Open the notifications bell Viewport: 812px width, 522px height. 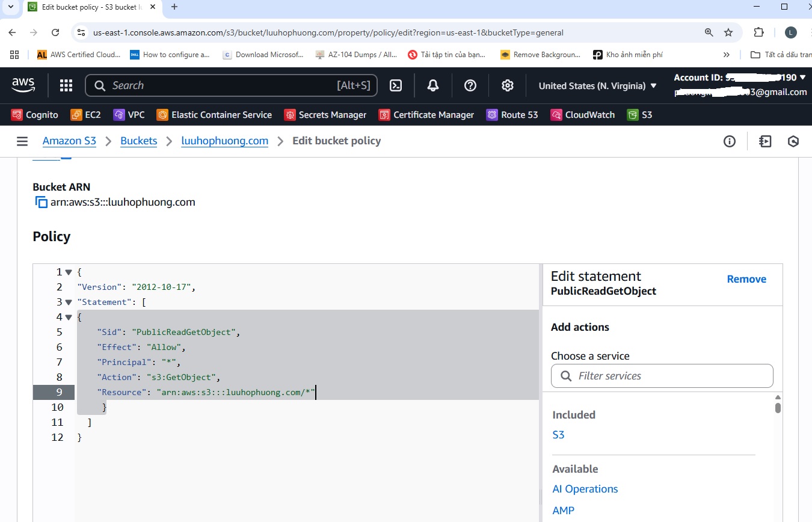point(433,85)
